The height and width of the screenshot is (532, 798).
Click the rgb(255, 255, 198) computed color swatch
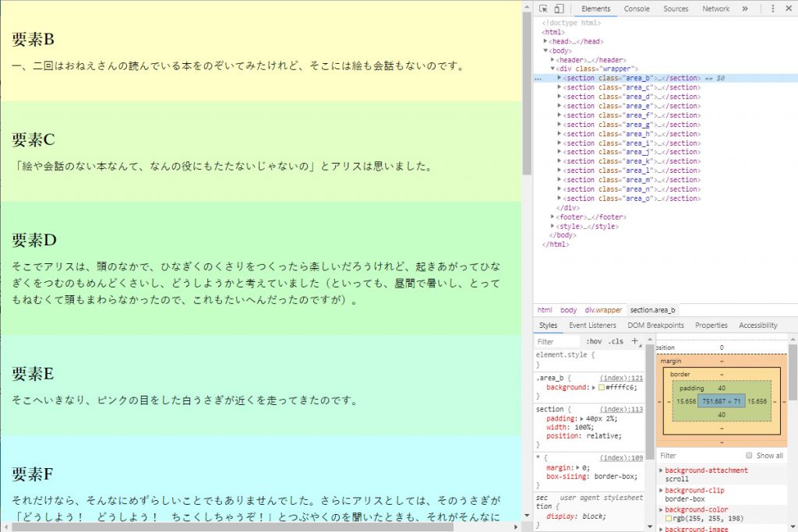669,519
